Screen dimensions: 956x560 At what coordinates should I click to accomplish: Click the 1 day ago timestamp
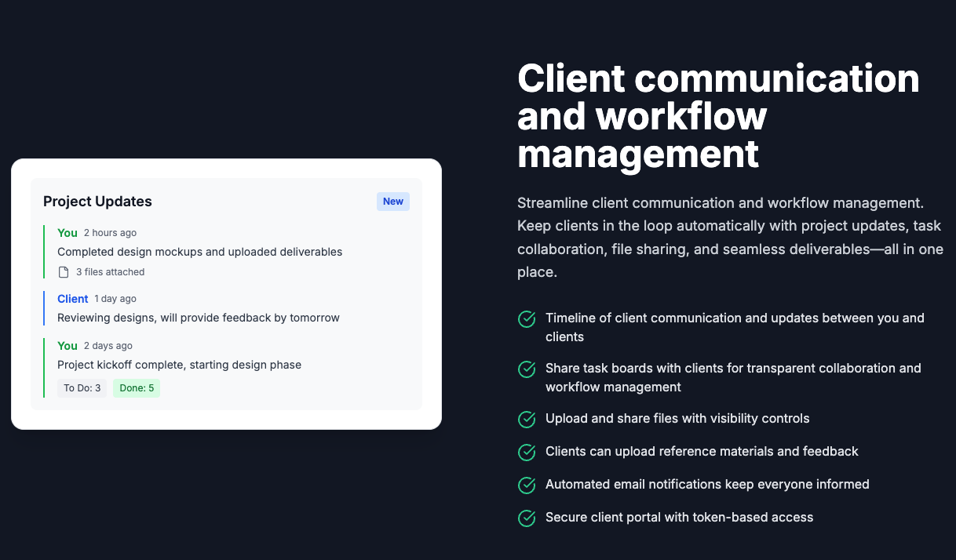[x=115, y=299]
